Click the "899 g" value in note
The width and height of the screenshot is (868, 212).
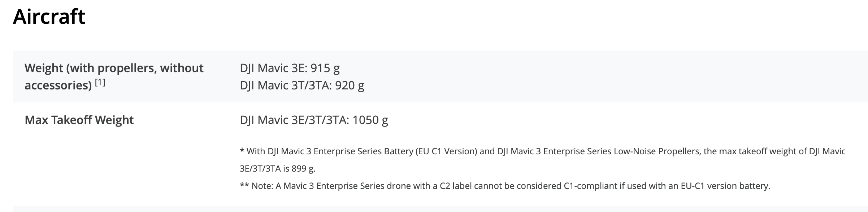(303, 169)
